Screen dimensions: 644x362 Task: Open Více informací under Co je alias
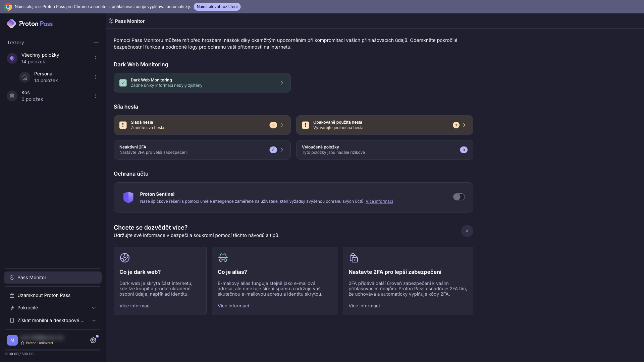pyautogui.click(x=233, y=306)
